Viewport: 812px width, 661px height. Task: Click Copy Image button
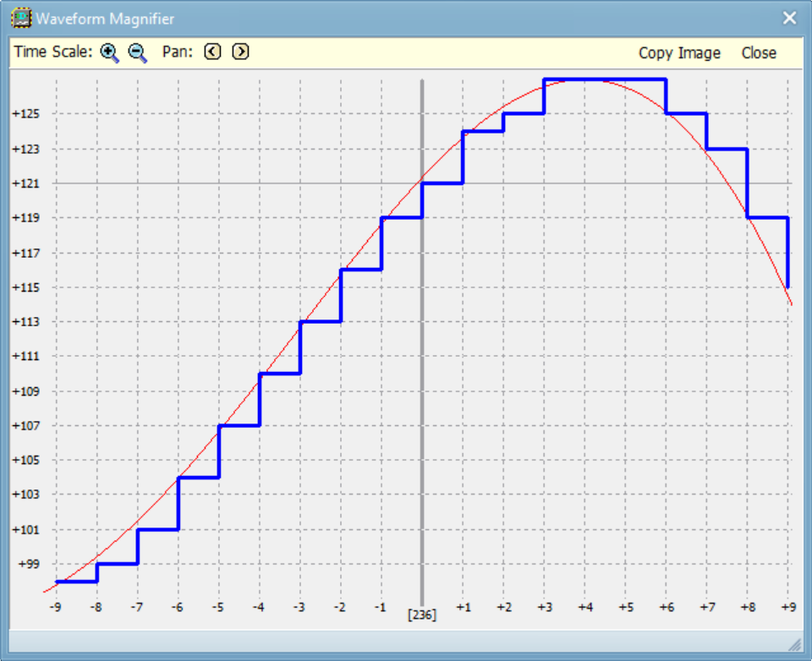(x=679, y=52)
